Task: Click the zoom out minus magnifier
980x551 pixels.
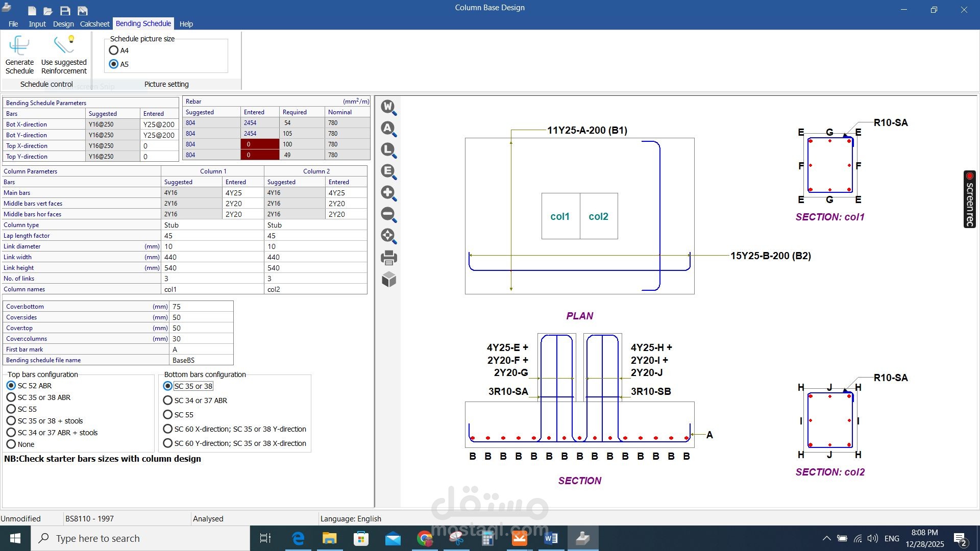Action: (x=388, y=214)
